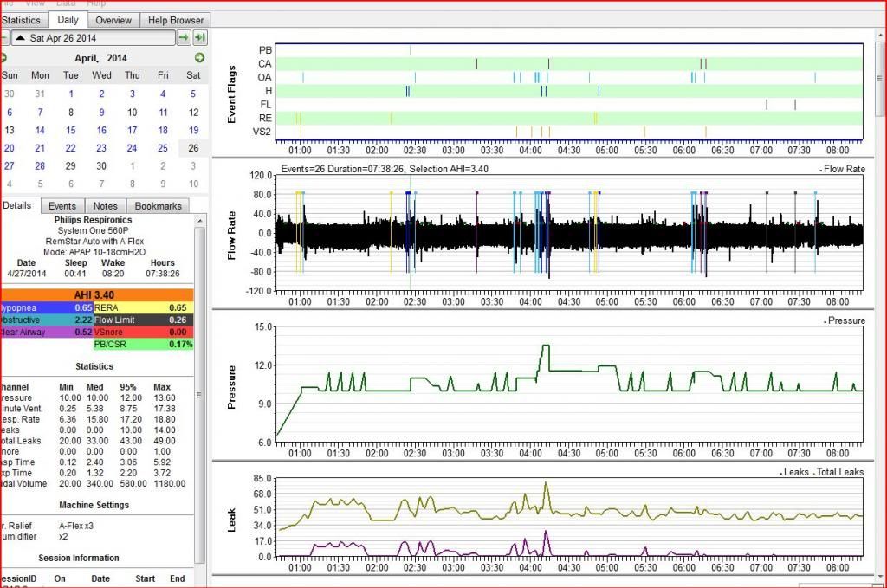The height and width of the screenshot is (588, 887).
Task: Click the orange AHI 3.40 header
Action: point(97,295)
